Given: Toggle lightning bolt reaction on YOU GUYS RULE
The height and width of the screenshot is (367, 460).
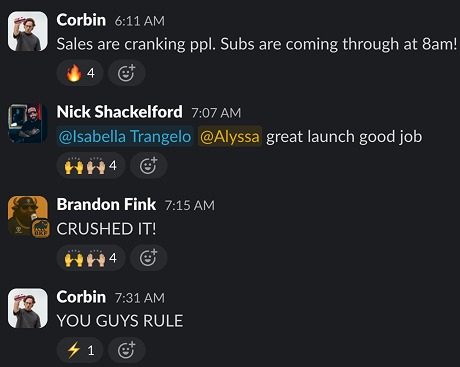Looking at the screenshot, I should click(x=80, y=350).
